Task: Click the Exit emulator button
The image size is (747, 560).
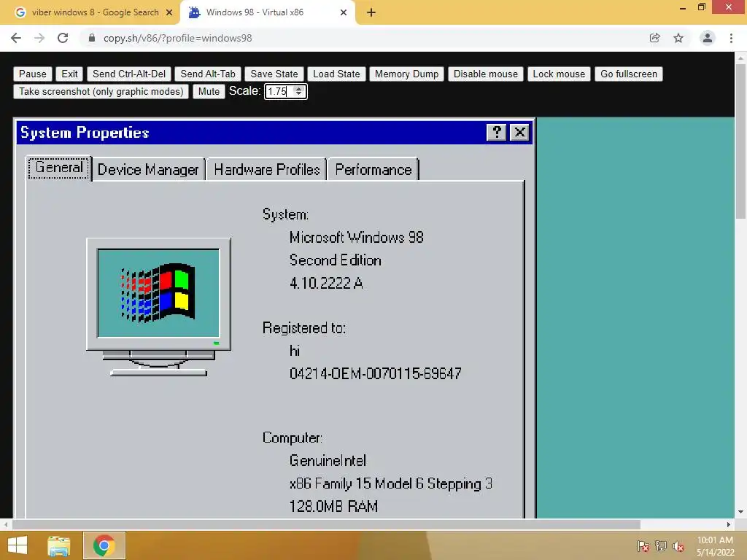Action: (x=69, y=74)
